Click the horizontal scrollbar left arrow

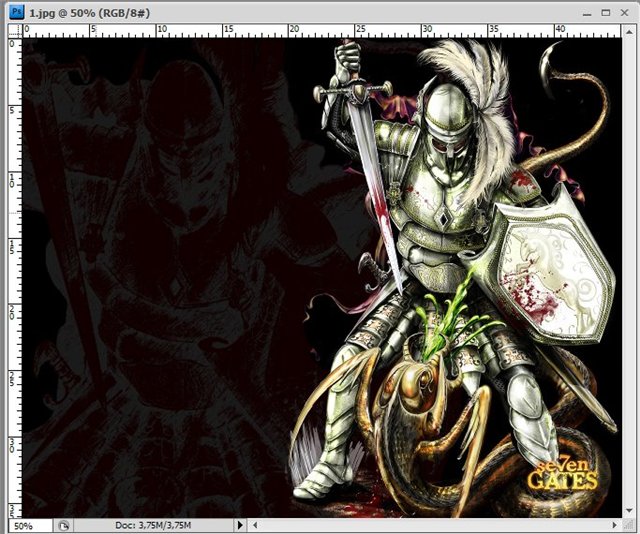pos(255,525)
